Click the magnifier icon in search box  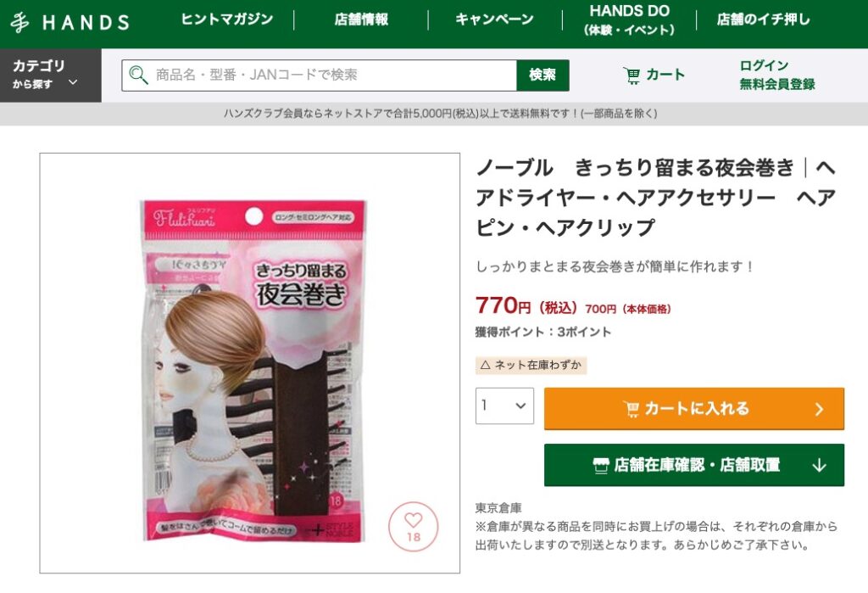[x=138, y=75]
